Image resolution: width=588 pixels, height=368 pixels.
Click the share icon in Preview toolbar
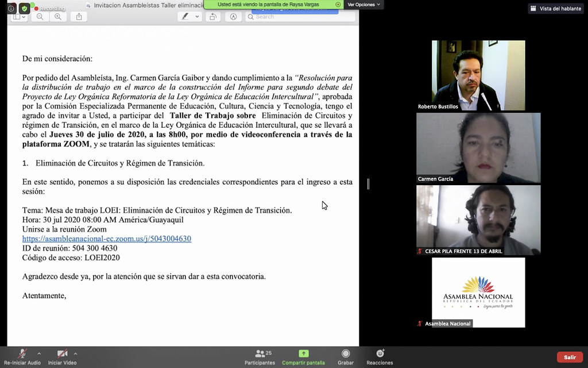pos(79,17)
